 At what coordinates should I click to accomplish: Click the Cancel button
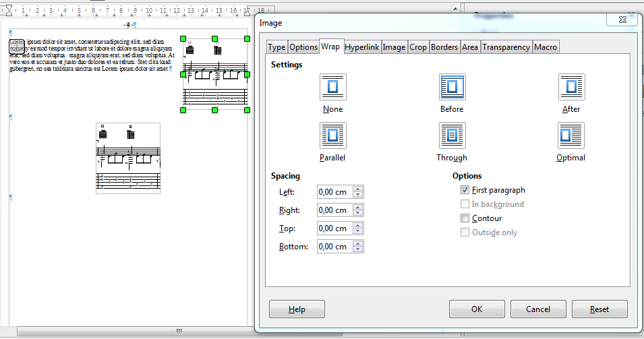click(538, 309)
